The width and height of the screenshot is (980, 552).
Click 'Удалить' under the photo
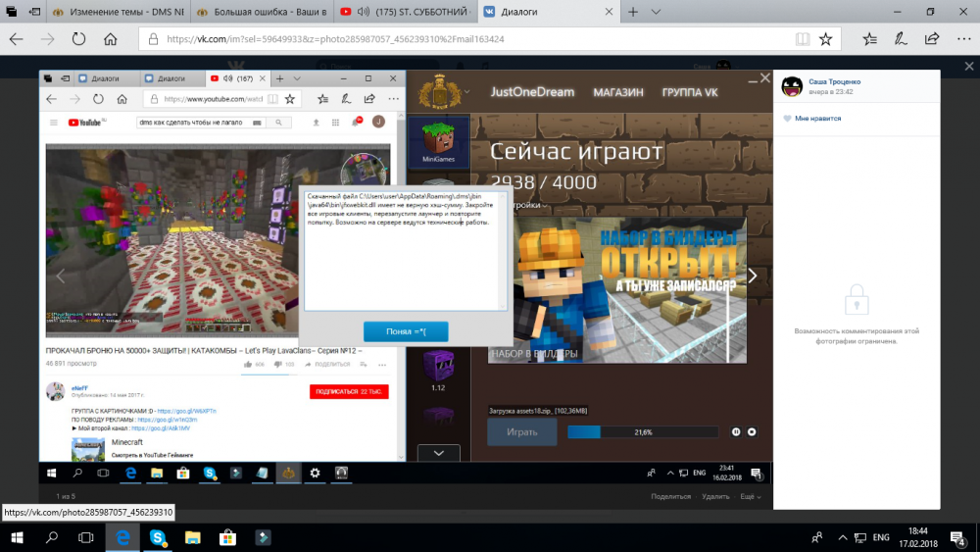click(x=715, y=496)
